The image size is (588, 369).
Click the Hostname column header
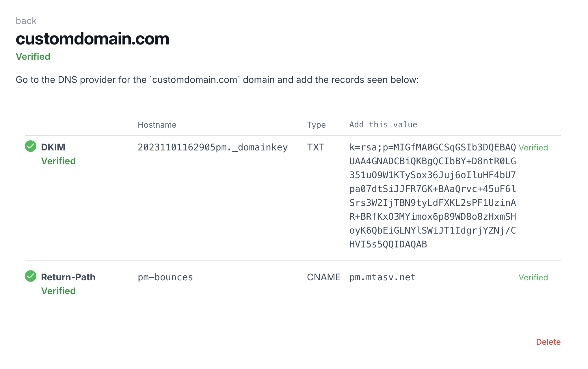(157, 124)
